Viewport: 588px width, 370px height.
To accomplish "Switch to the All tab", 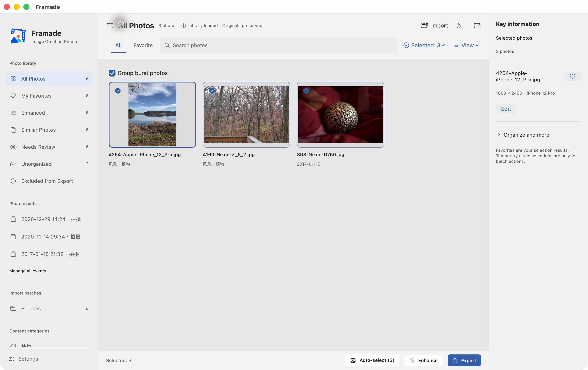I will click(118, 45).
